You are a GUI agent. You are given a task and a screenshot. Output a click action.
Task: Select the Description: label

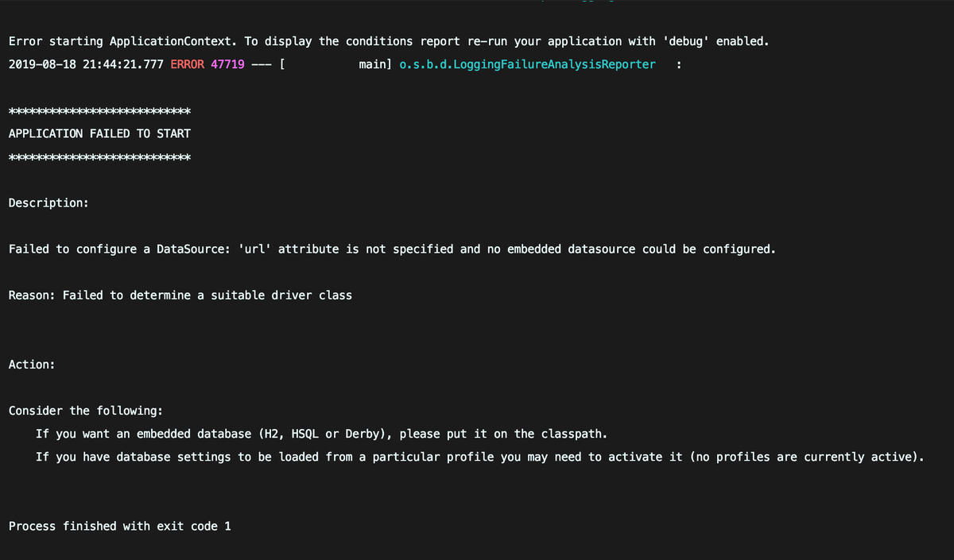pos(48,203)
